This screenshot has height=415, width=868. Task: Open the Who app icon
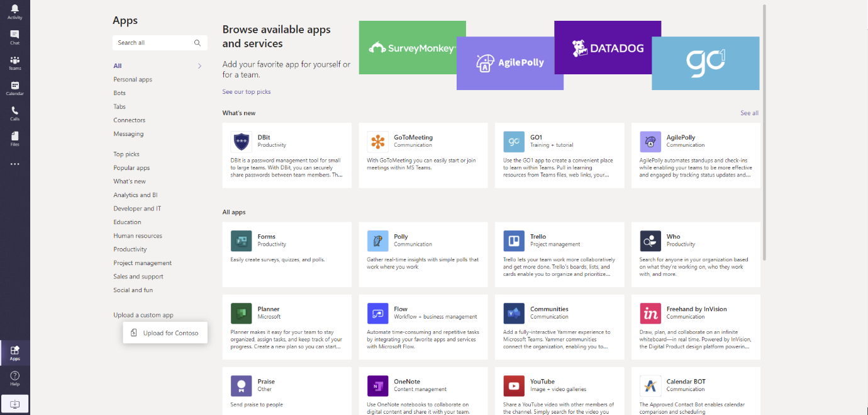pyautogui.click(x=650, y=241)
